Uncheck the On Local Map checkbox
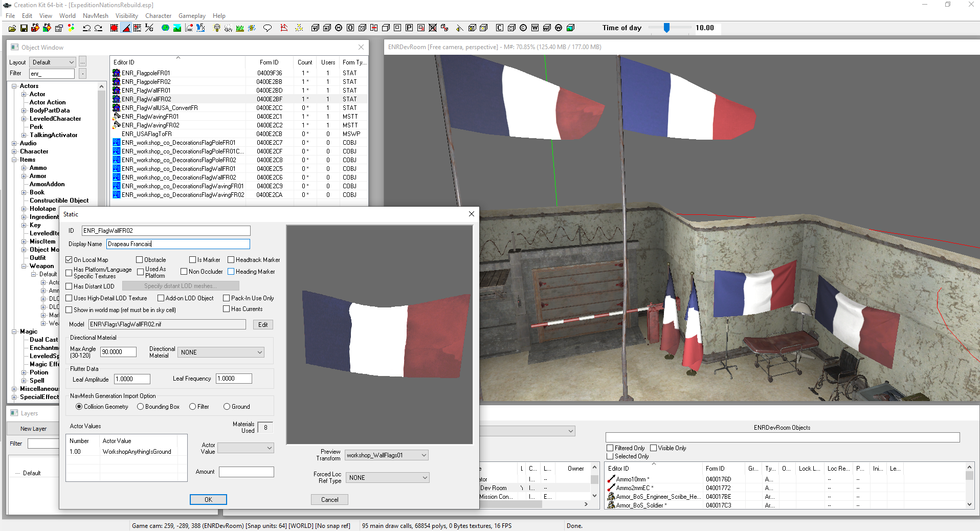 pos(69,260)
